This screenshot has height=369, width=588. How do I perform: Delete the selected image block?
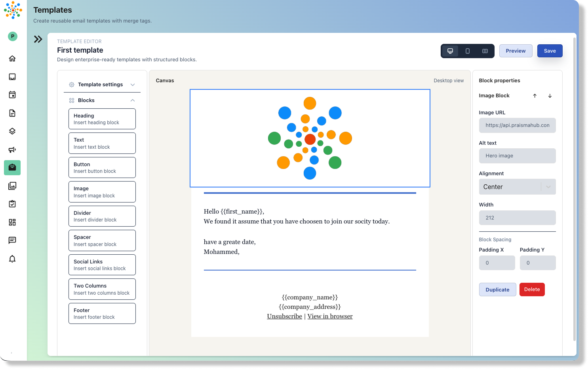[x=532, y=290]
